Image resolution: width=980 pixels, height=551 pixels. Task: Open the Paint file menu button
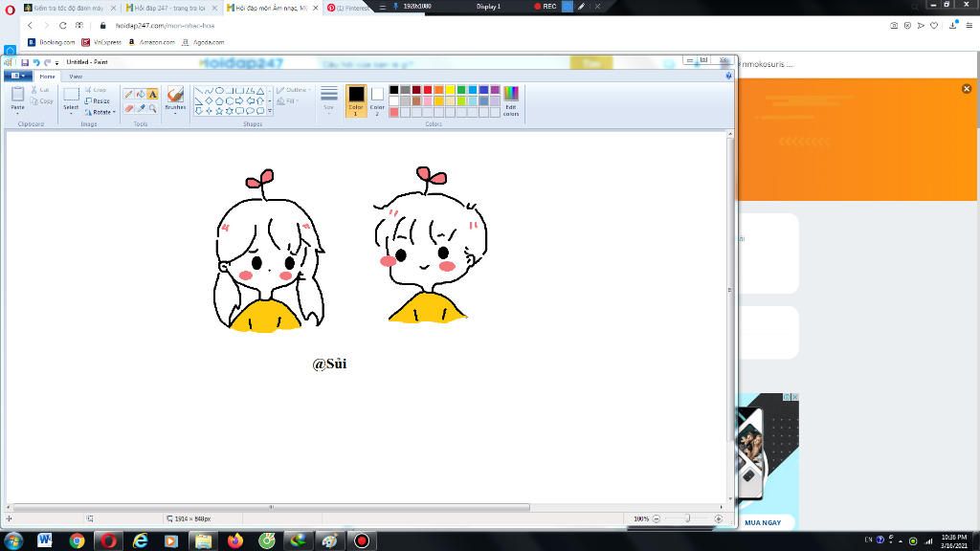(17, 77)
